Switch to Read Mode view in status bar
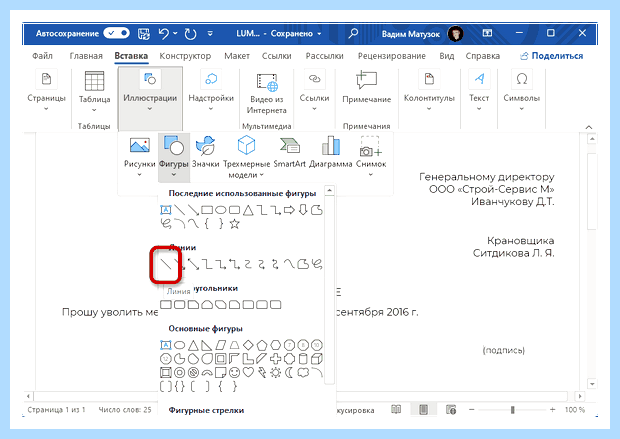 coord(396,409)
